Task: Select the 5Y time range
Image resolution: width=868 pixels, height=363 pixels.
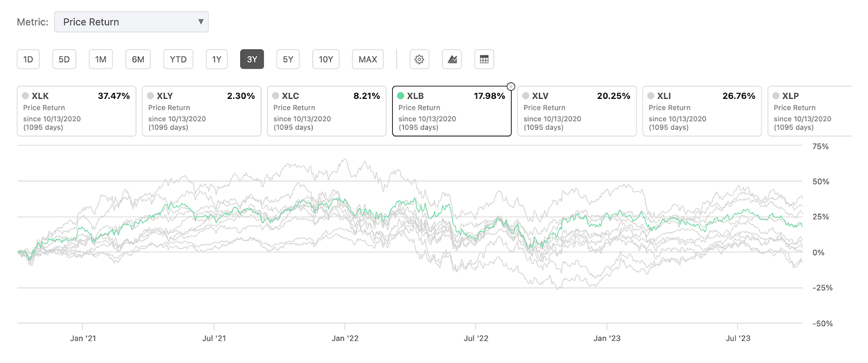Action: coord(288,59)
